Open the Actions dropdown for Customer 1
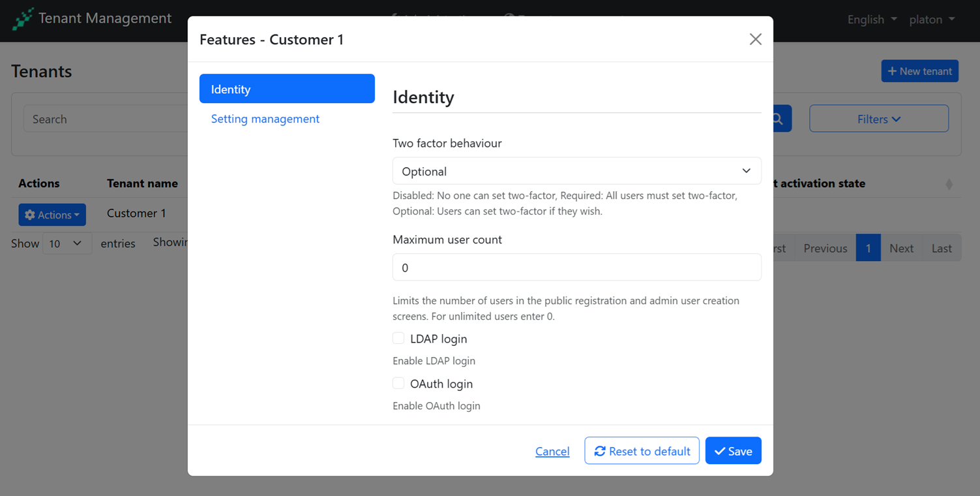 52,215
